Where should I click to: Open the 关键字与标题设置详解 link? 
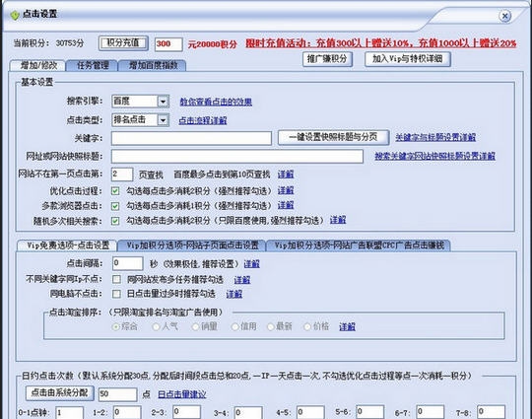(435, 137)
